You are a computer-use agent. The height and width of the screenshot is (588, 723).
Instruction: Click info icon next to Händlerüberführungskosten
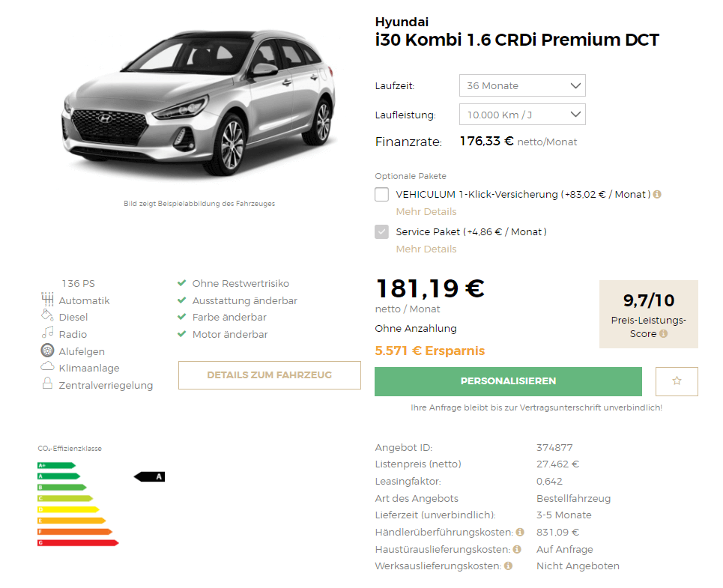click(x=520, y=533)
